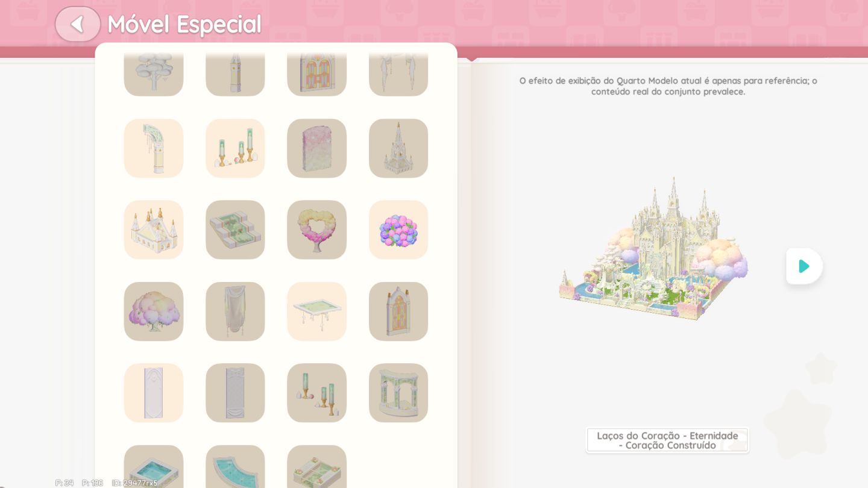Select the white cathedral spire furniture
This screenshot has width=868, height=488.
click(398, 148)
